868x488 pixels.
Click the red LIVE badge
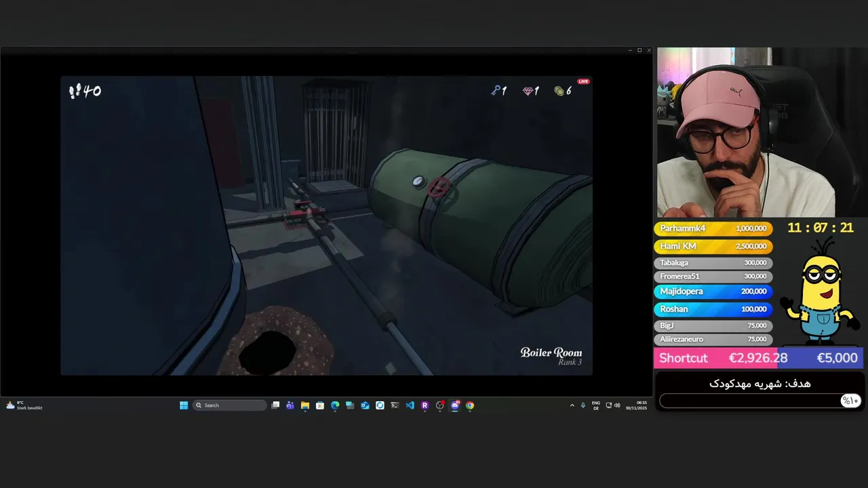pyautogui.click(x=583, y=81)
